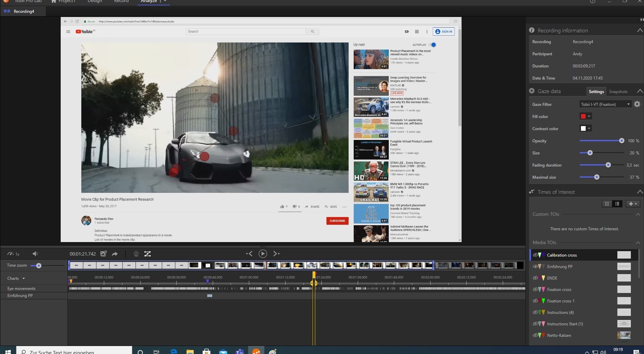Image resolution: width=644 pixels, height=354 pixels.
Task: Select the Netto-Katzen TOI row
Action: coord(584,335)
